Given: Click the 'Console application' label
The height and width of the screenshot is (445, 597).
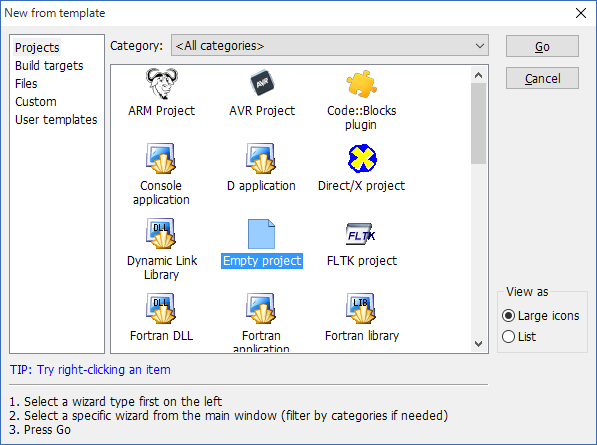Looking at the screenshot, I should [161, 193].
